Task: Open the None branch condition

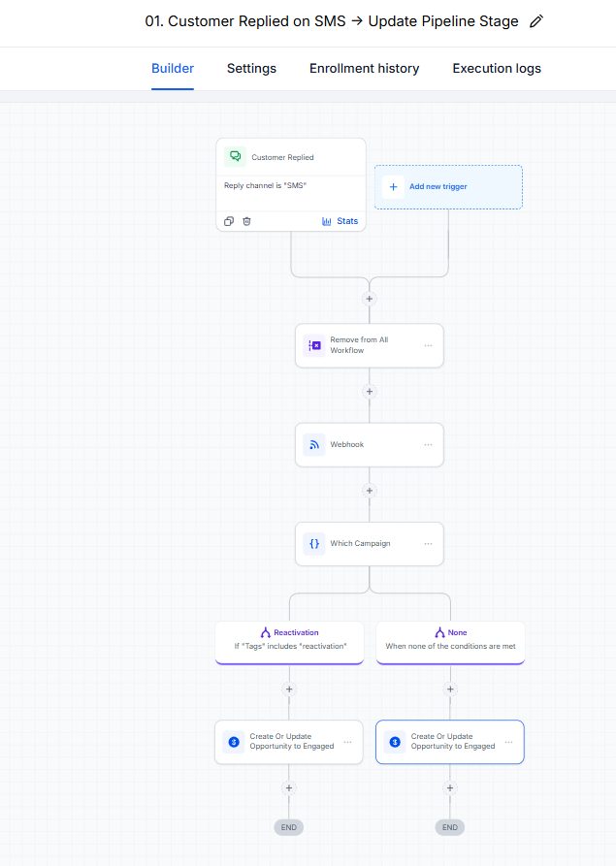Action: pos(450,642)
